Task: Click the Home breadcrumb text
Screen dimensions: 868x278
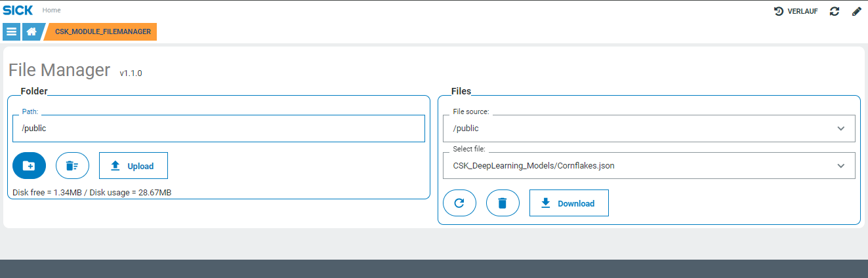Action: pyautogui.click(x=51, y=10)
